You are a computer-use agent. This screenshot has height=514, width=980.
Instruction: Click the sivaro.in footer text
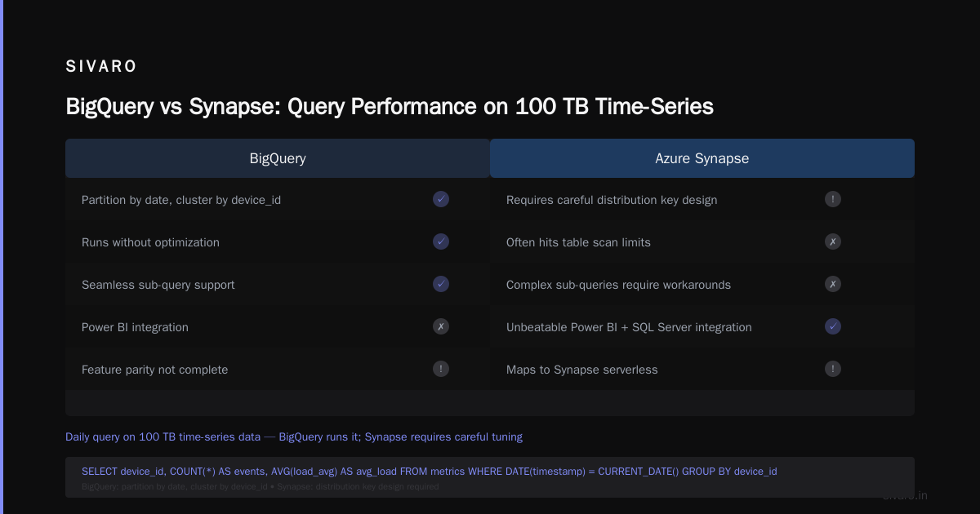(905, 495)
